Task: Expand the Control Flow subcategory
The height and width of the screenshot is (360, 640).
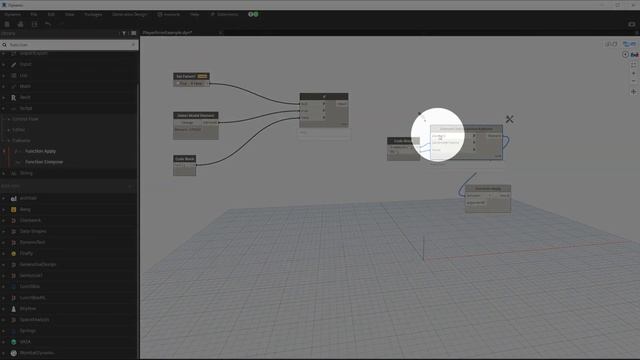Action: click(9, 119)
